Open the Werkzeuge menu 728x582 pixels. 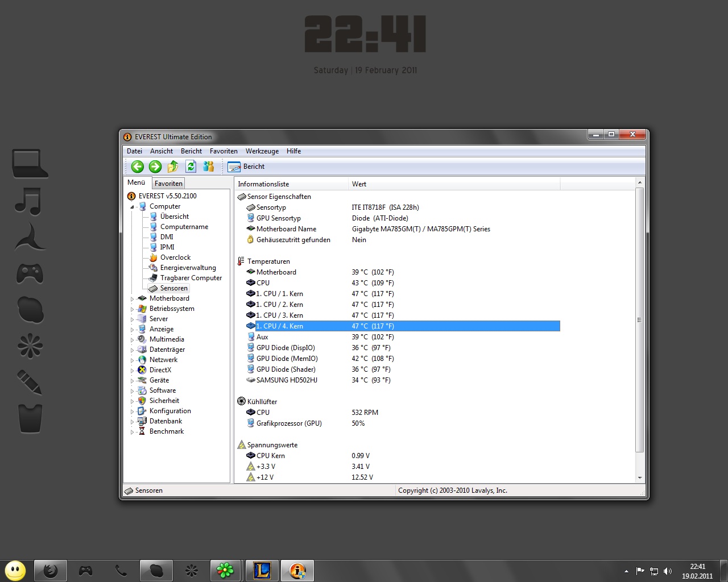pos(262,151)
